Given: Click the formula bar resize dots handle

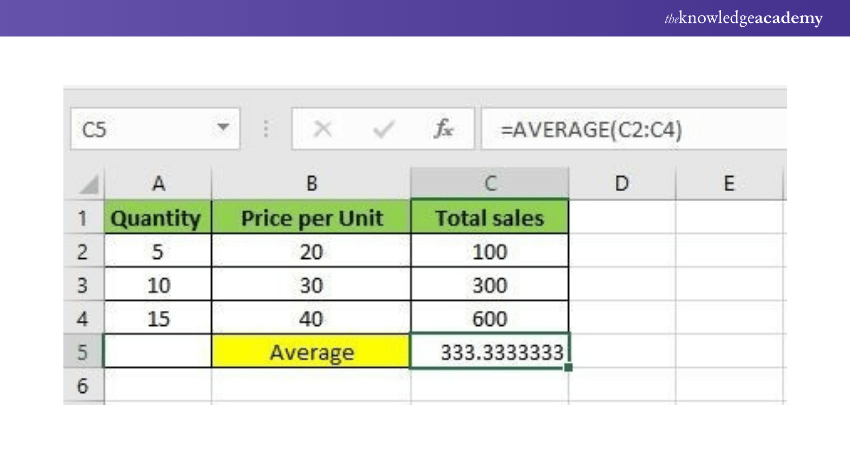Looking at the screenshot, I should [266, 129].
